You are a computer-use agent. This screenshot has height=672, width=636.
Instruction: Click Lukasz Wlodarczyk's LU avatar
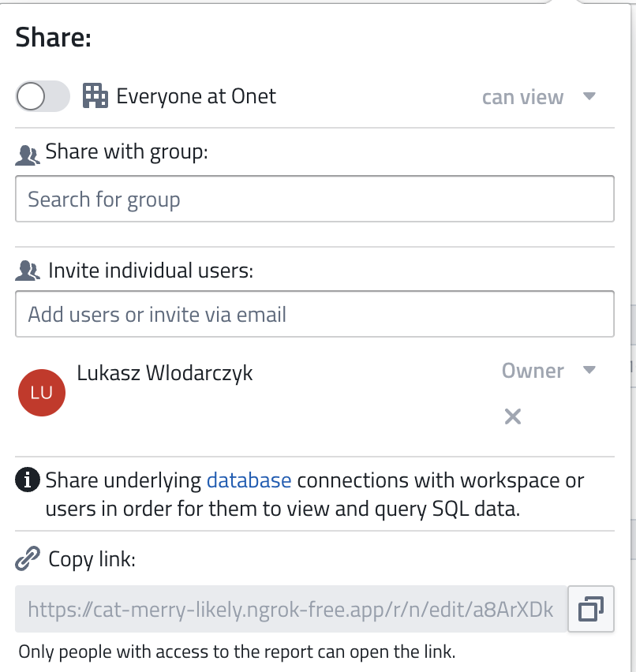coord(41,392)
